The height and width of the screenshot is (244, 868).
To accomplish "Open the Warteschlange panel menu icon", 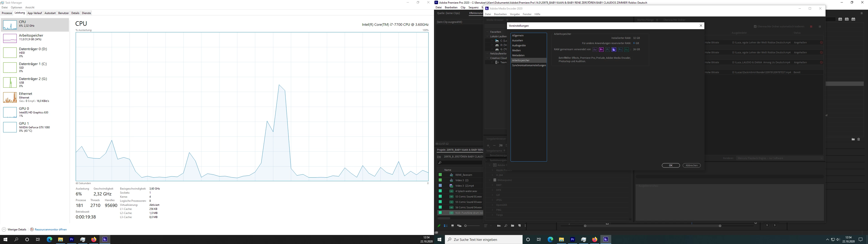I will pos(657,20).
